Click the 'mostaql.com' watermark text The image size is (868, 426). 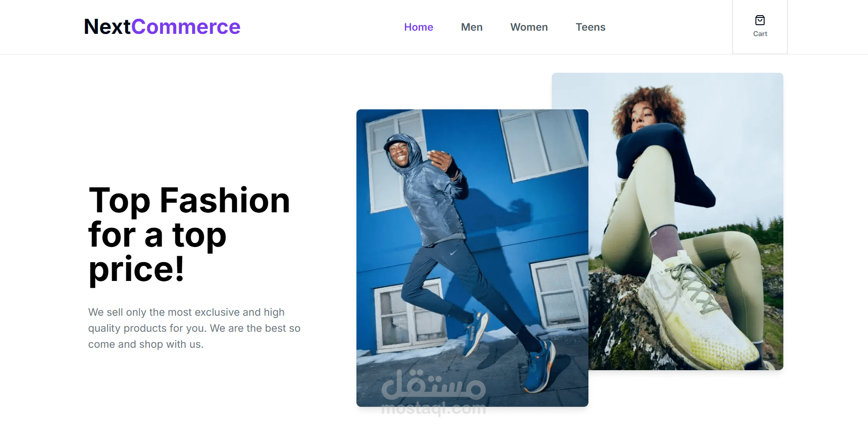[x=433, y=408]
